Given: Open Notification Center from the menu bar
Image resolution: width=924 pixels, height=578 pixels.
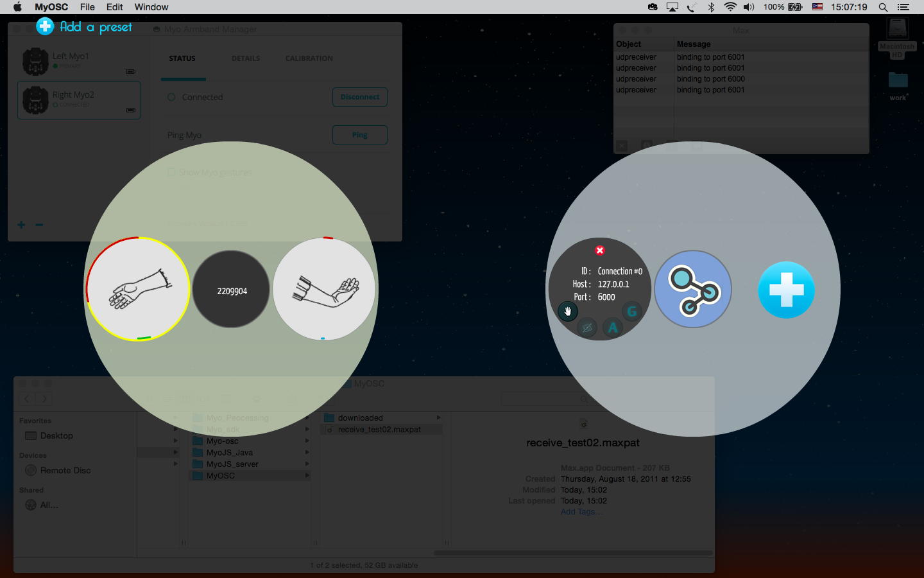Looking at the screenshot, I should tap(903, 7).
